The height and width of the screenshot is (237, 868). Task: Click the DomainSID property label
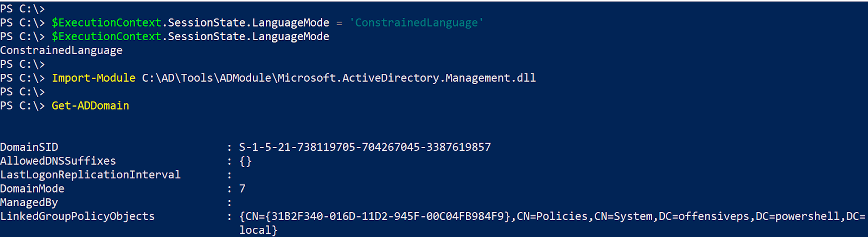[x=29, y=147]
